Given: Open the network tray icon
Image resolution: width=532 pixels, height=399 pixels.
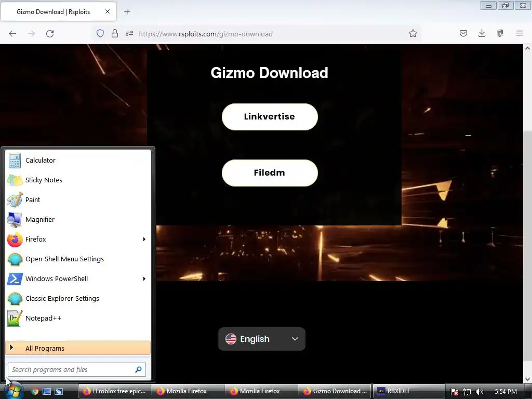Looking at the screenshot, I should click(467, 392).
